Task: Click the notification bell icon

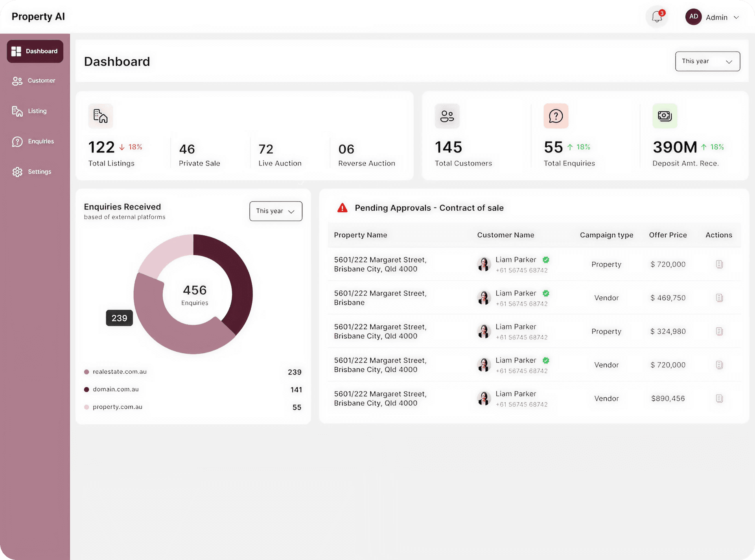Action: (x=657, y=17)
